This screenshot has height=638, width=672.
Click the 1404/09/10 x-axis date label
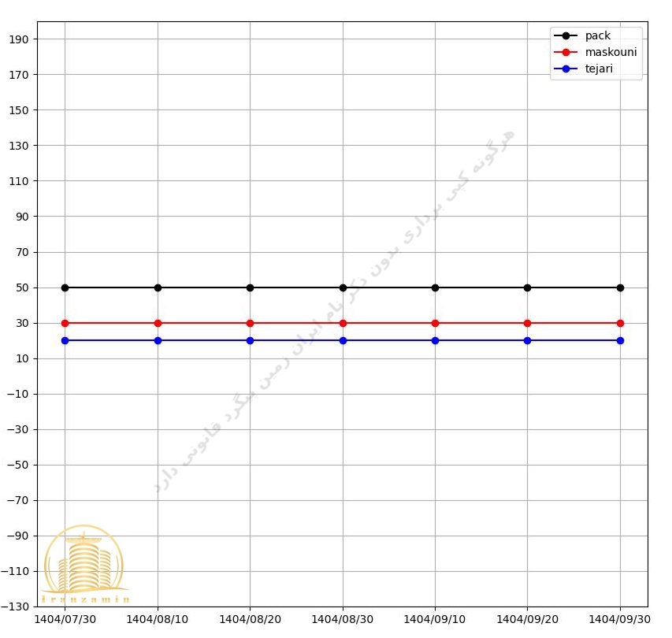coord(435,619)
